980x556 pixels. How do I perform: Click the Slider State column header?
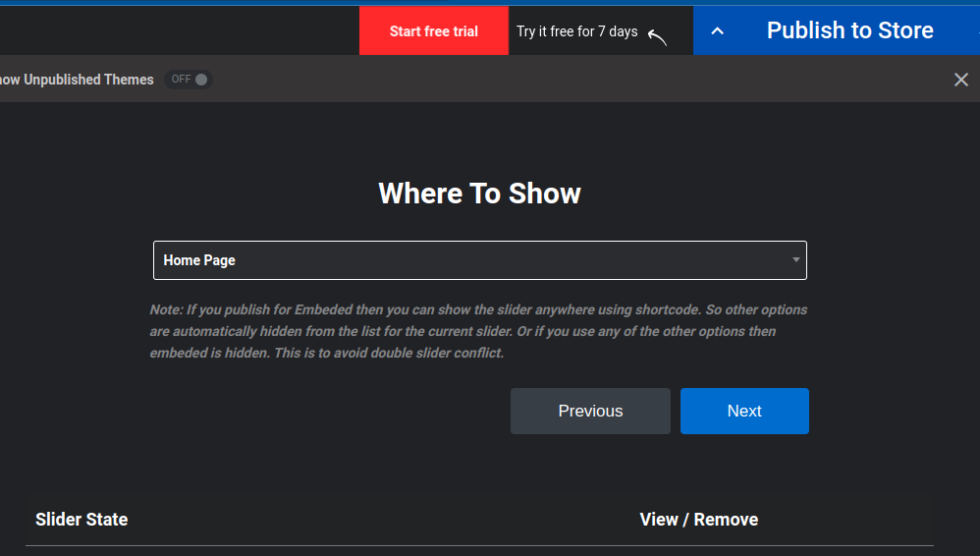(x=82, y=519)
